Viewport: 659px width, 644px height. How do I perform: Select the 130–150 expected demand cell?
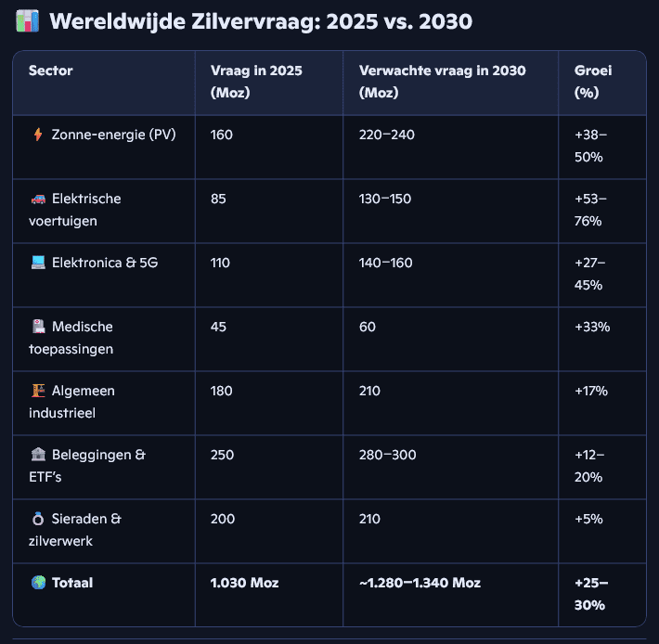384,199
